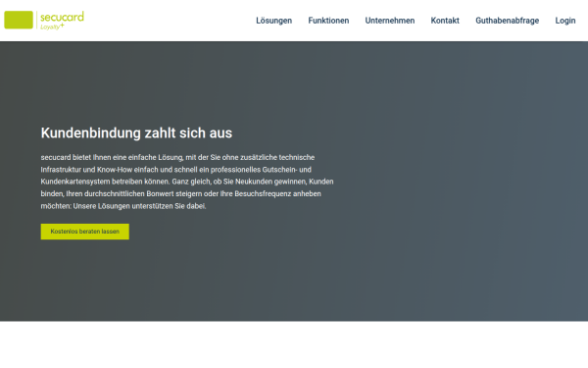This screenshot has height=368, width=588.
Task: Click the Kostenlos beraten lassen button
Action: point(84,232)
